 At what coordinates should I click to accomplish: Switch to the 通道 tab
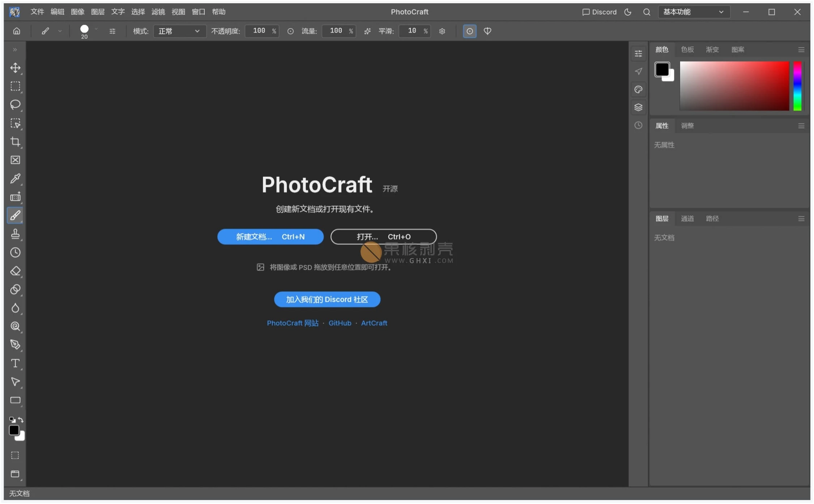click(x=687, y=219)
